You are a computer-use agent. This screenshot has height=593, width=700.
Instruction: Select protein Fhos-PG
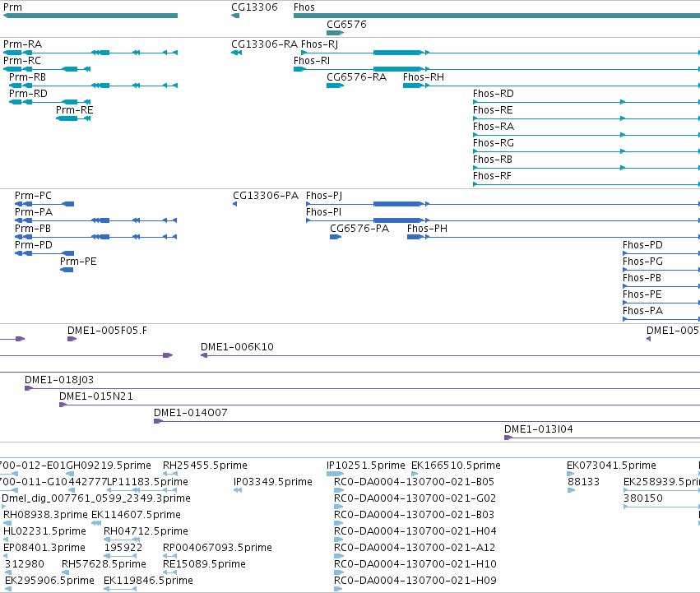pos(661,270)
